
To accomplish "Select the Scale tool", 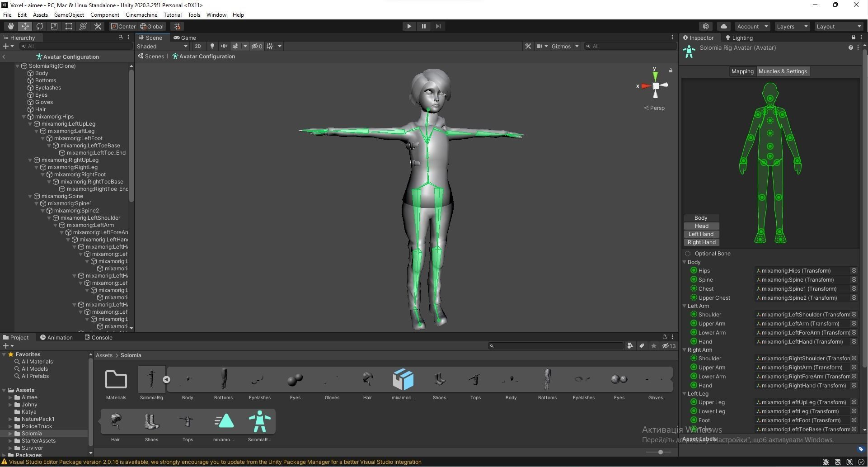I will coord(54,26).
